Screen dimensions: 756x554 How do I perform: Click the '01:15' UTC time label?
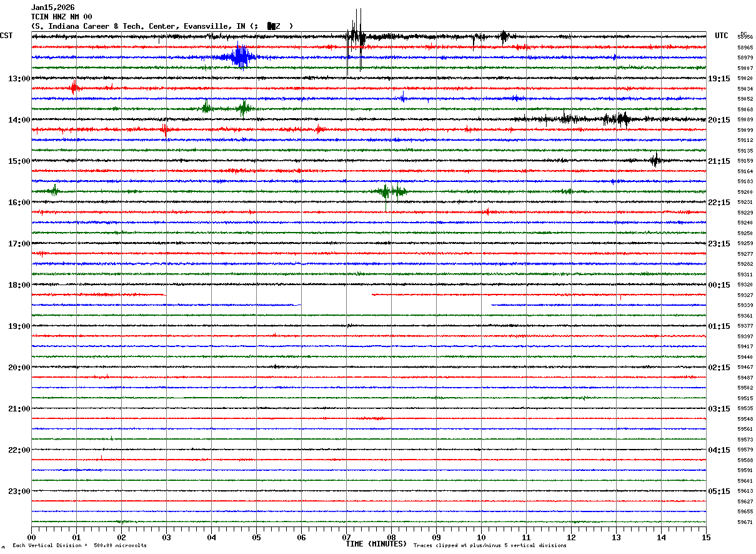[719, 326]
